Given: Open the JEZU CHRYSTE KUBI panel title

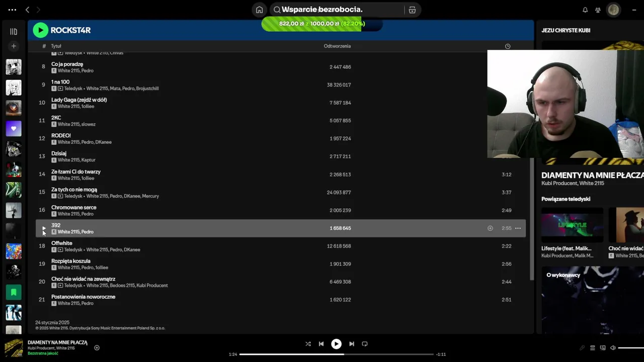Looking at the screenshot, I should (x=566, y=30).
